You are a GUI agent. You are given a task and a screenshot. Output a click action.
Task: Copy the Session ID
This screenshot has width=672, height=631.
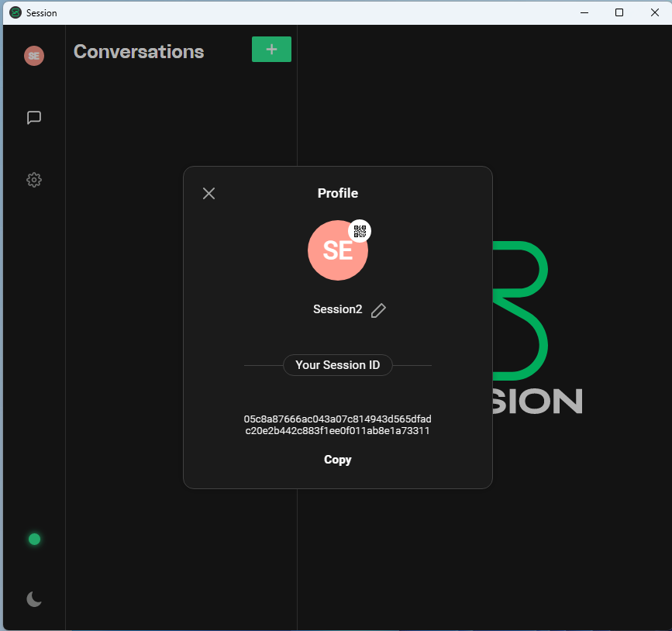(338, 460)
